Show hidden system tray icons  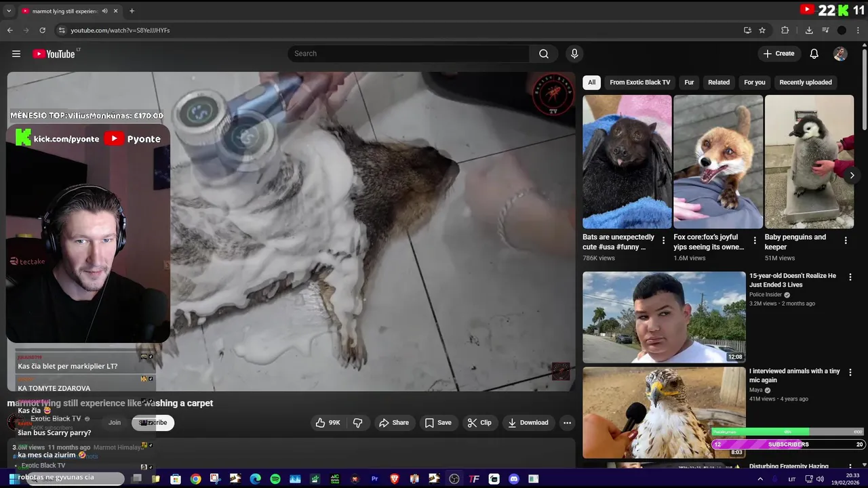tap(760, 479)
